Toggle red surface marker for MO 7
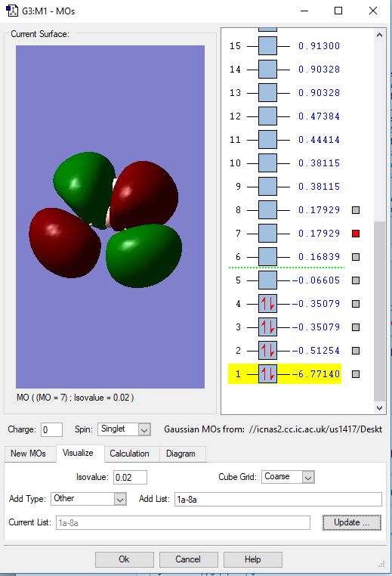The image size is (392, 576). pos(356,234)
